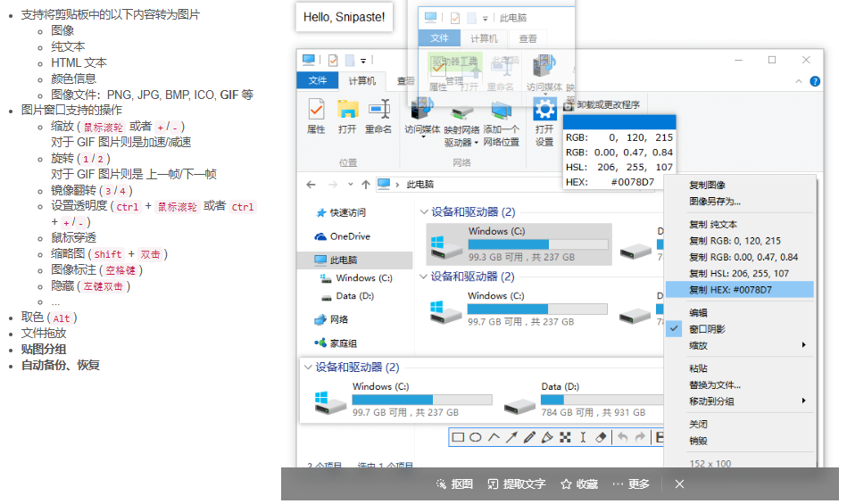Go back with the Explorer back arrow
The height and width of the screenshot is (504, 847).
[x=311, y=185]
